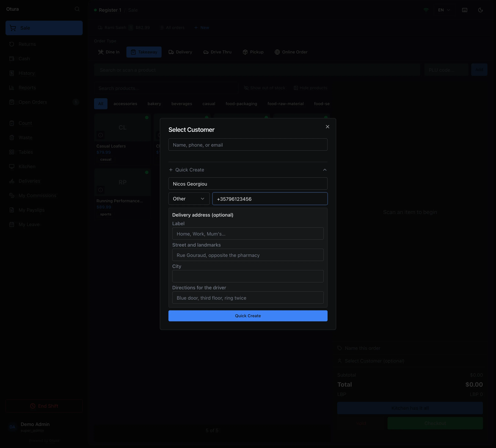Viewport: 496px width, 448px height.
Task: Open Deliveries in the sidebar
Action: [x=44, y=181]
